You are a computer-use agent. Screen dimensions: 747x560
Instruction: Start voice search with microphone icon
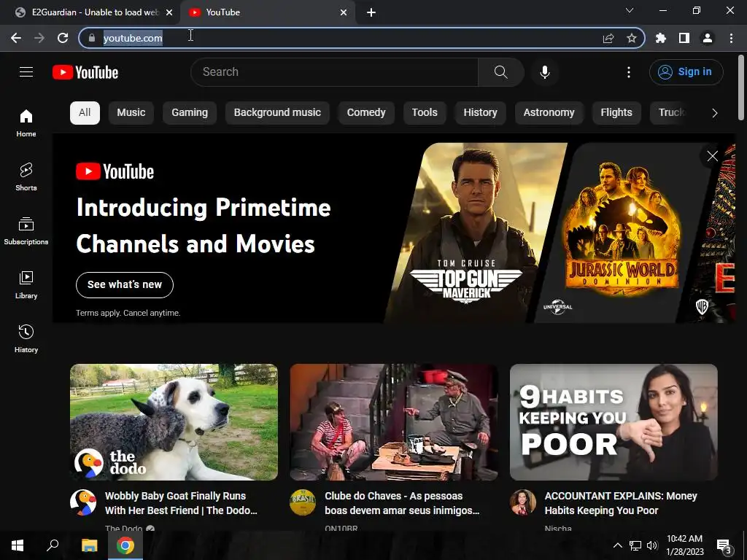pos(545,72)
